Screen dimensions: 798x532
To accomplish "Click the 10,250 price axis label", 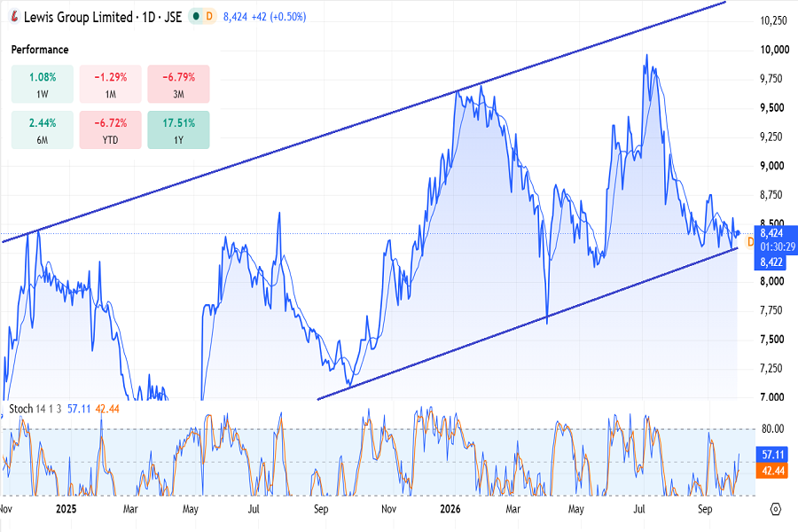I will click(773, 21).
